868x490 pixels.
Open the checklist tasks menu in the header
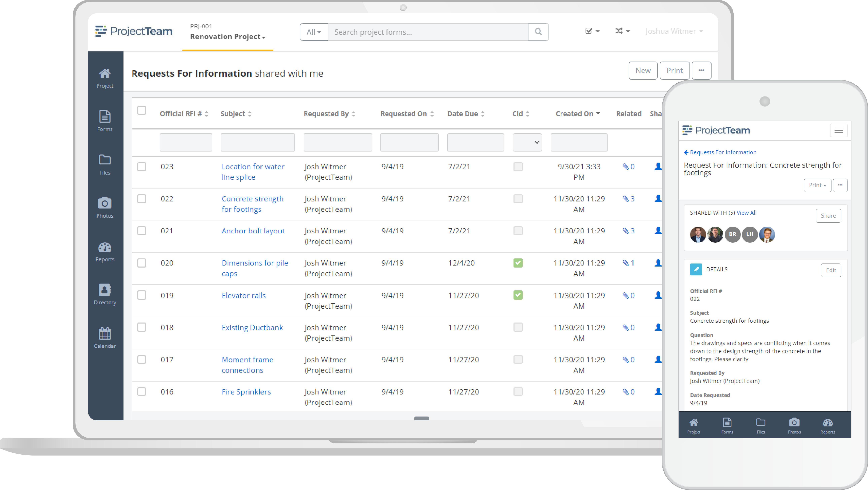click(x=592, y=31)
